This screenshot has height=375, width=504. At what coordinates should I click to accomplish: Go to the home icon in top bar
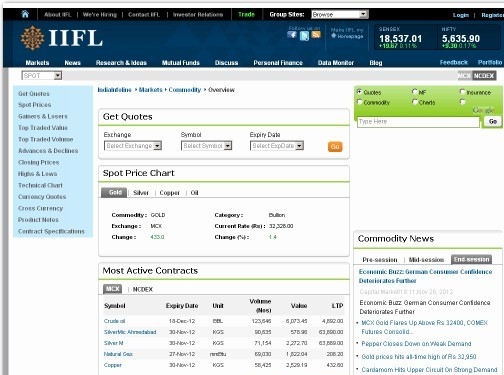click(25, 14)
